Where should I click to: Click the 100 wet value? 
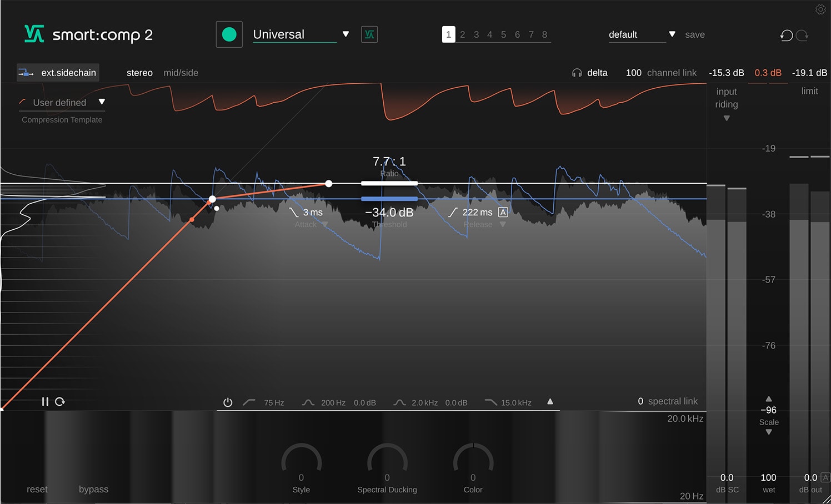(x=768, y=477)
